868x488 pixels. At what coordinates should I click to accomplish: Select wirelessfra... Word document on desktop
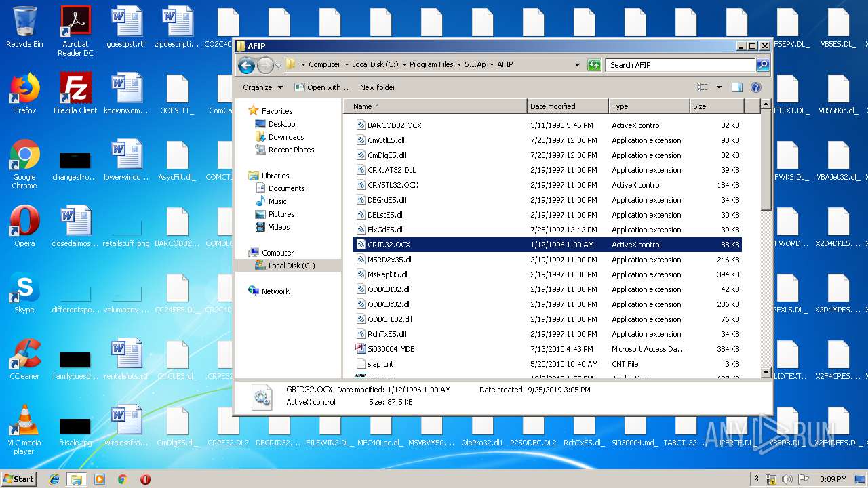coord(126,426)
